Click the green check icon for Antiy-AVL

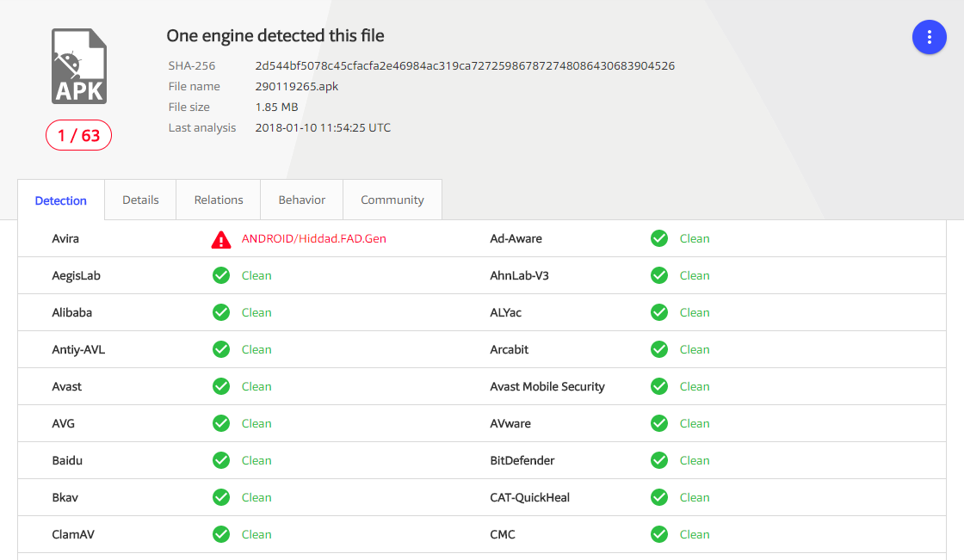tap(221, 349)
